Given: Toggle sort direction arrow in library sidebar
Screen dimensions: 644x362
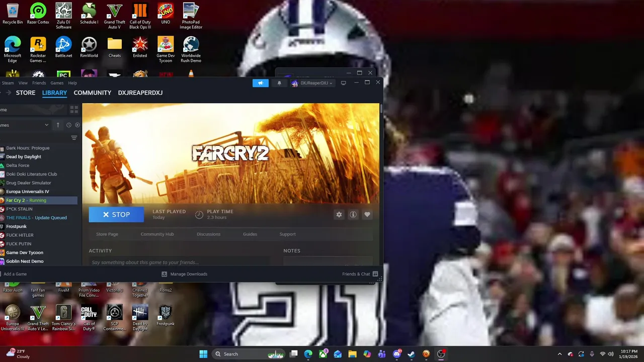Looking at the screenshot, I should coord(58,125).
